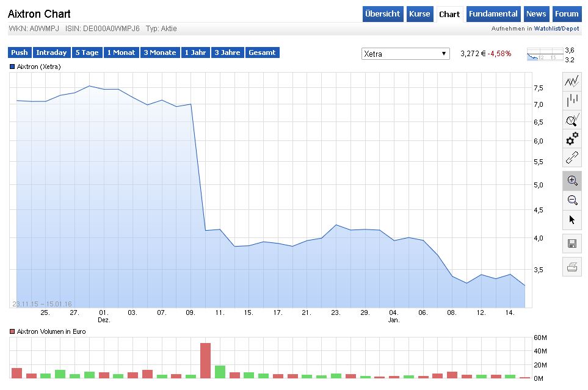
Task: Print the chart with the printer icon
Action: 572,267
